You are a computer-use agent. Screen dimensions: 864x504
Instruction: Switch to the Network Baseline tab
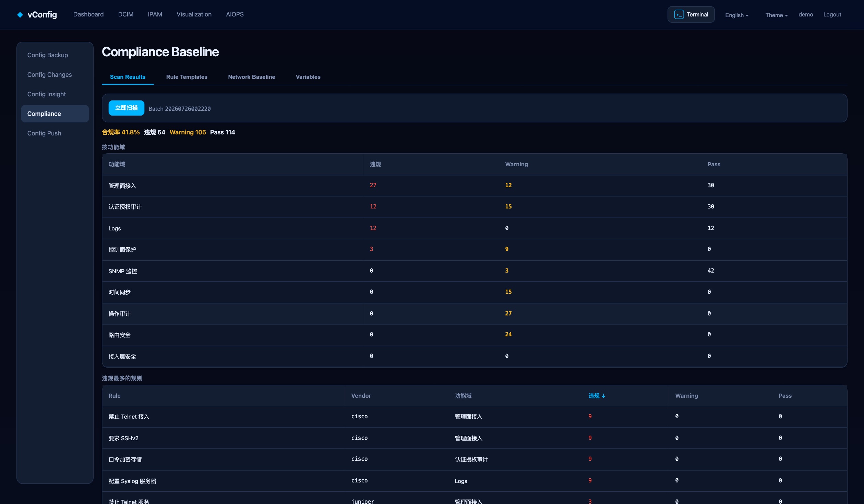coord(251,77)
